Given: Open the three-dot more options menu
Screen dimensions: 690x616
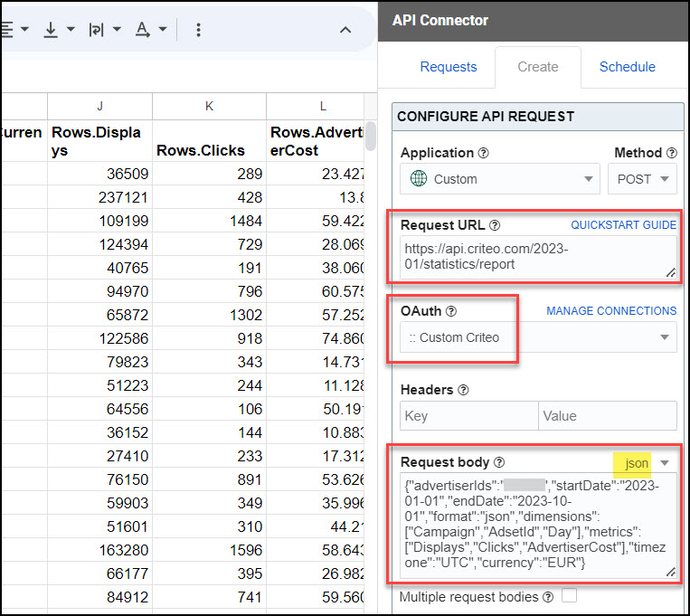Looking at the screenshot, I should (x=198, y=30).
